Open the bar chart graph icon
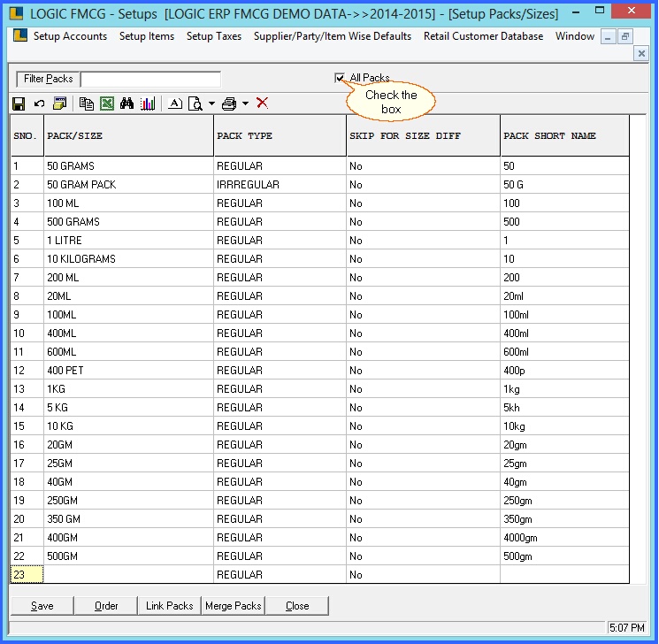Screen dimensions: 659x644 (148, 103)
